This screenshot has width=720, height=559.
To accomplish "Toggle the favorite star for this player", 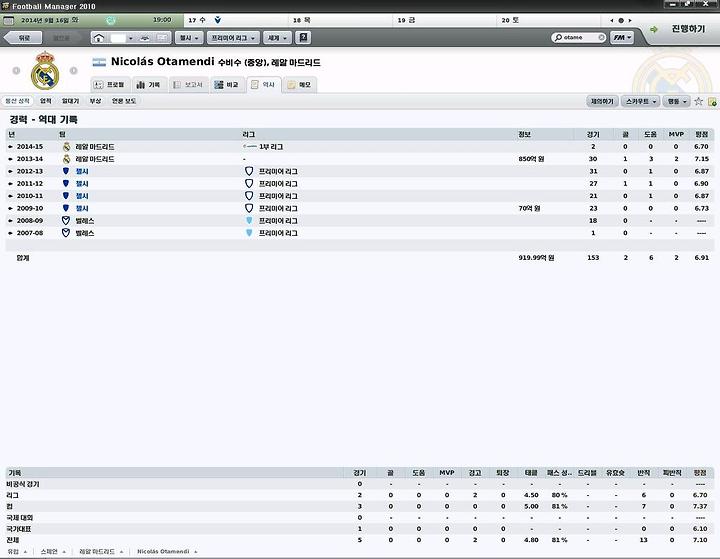I will tap(698, 101).
